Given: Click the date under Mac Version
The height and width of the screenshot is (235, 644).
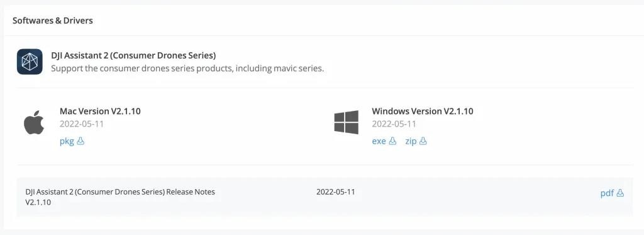Looking at the screenshot, I should coord(82,124).
